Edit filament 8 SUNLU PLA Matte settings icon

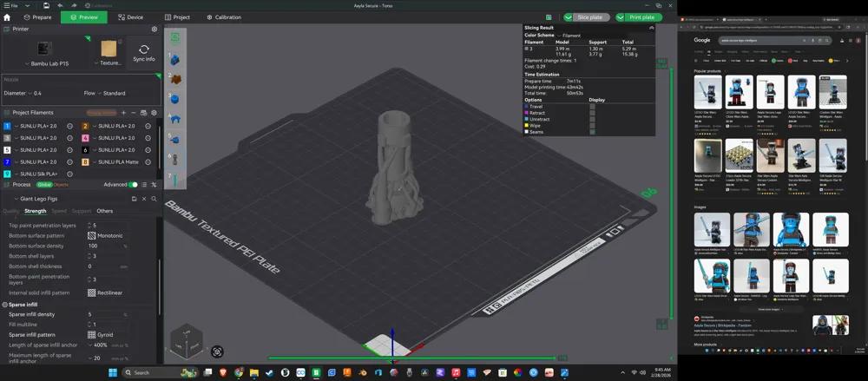[x=148, y=162]
